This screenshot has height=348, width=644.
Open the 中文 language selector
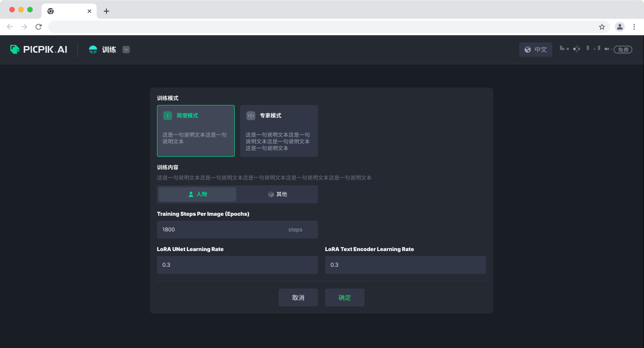pyautogui.click(x=536, y=50)
